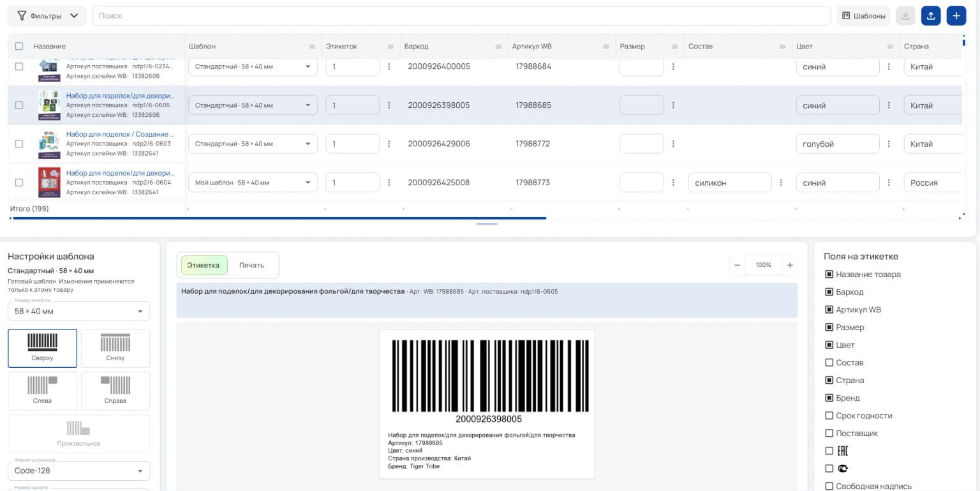
Task: Open three-dot menu beside size field, row 17988773
Action: [x=673, y=183]
